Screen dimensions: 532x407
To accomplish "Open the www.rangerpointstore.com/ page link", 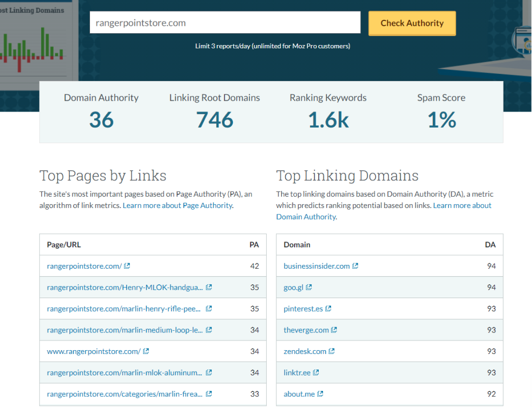I will pos(94,351).
